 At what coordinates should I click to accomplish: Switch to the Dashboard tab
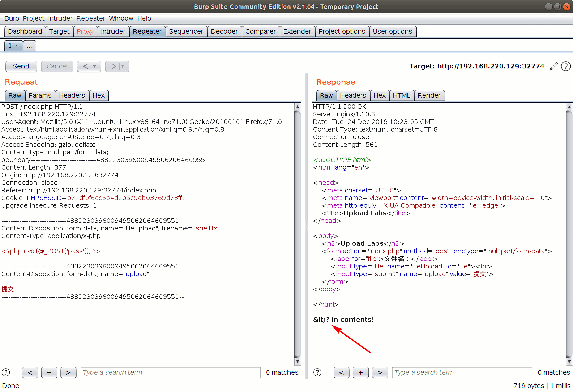pyautogui.click(x=25, y=32)
